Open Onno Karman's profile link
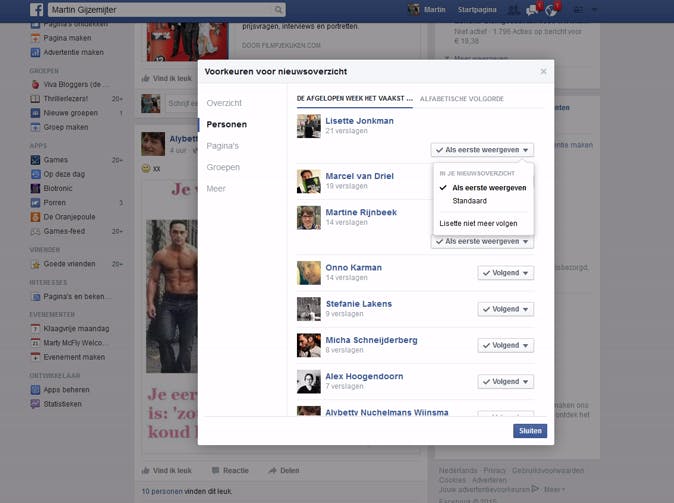 tap(353, 267)
